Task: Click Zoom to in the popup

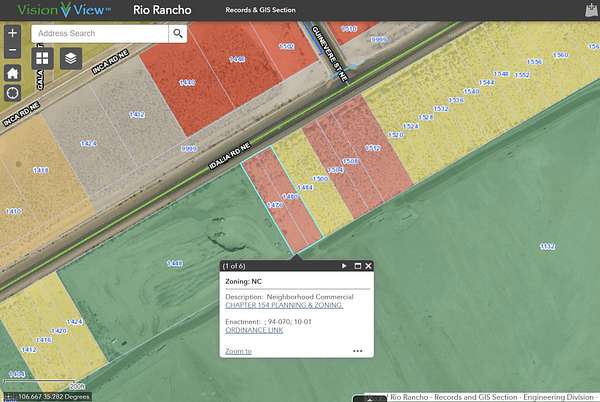Action: click(x=238, y=351)
